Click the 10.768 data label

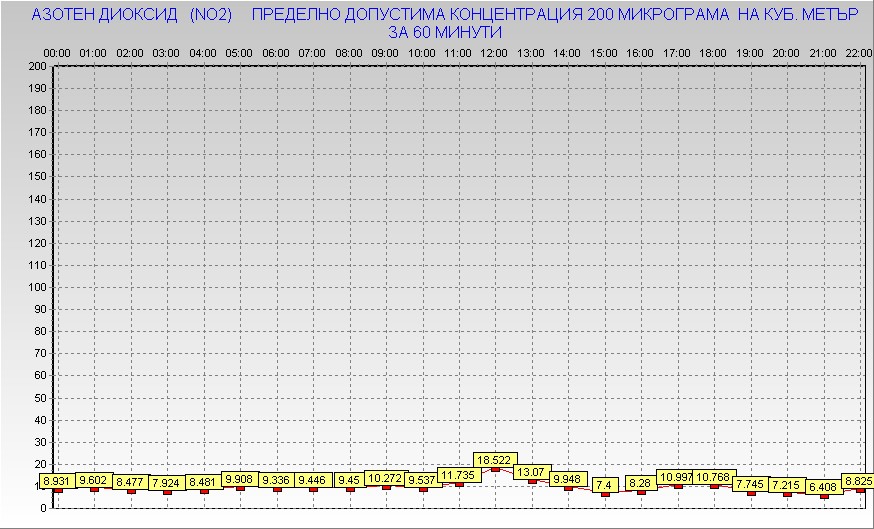[714, 477]
